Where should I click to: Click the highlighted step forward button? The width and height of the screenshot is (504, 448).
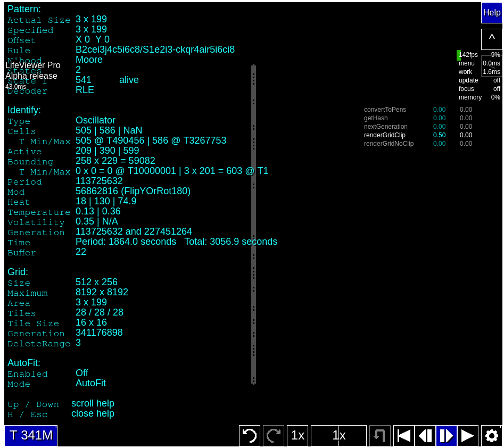click(447, 436)
